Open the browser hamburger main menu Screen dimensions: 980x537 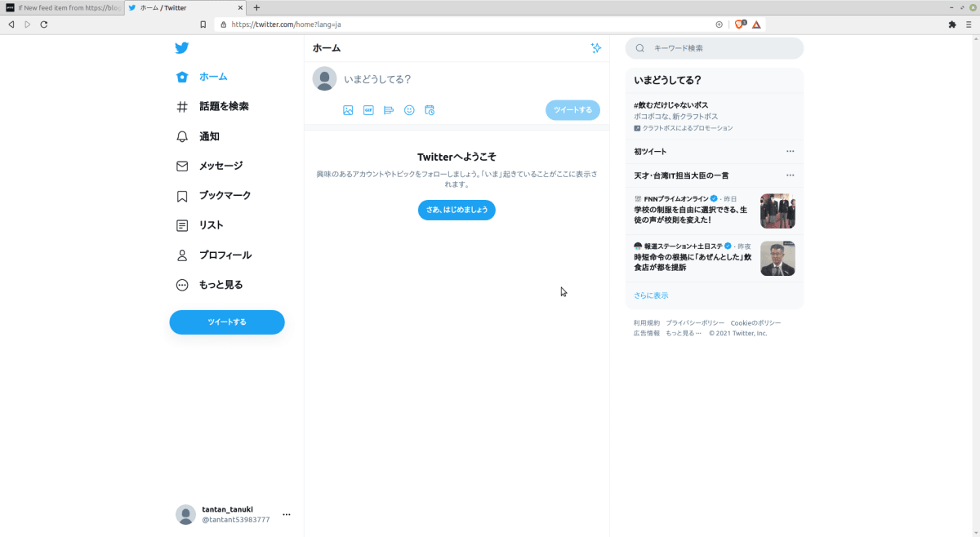coord(969,24)
